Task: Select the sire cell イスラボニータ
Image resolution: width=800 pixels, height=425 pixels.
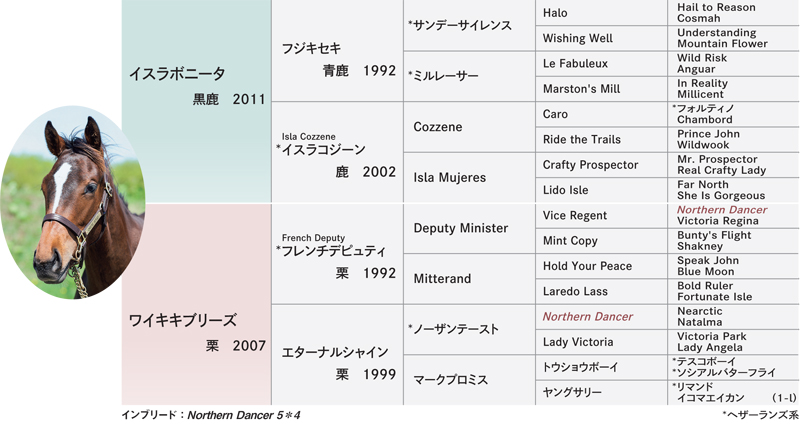Action: 196,102
